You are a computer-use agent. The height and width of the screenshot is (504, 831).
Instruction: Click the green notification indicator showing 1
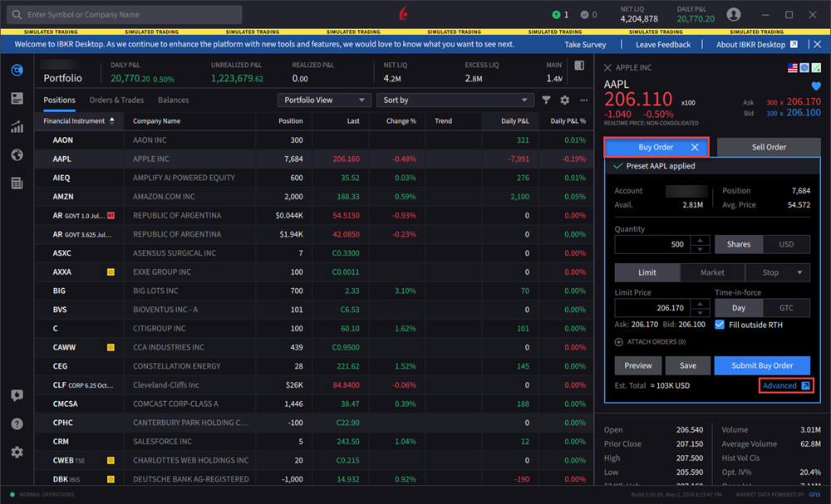[x=560, y=15]
